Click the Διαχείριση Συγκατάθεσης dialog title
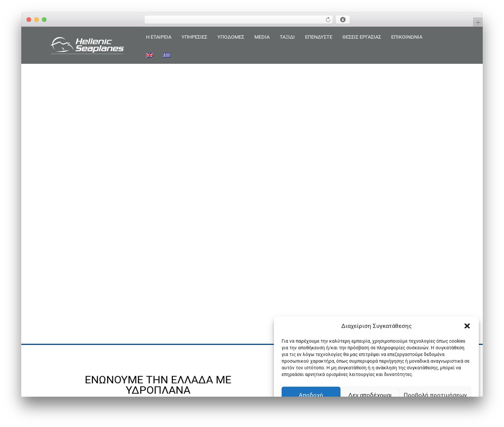 (376, 326)
